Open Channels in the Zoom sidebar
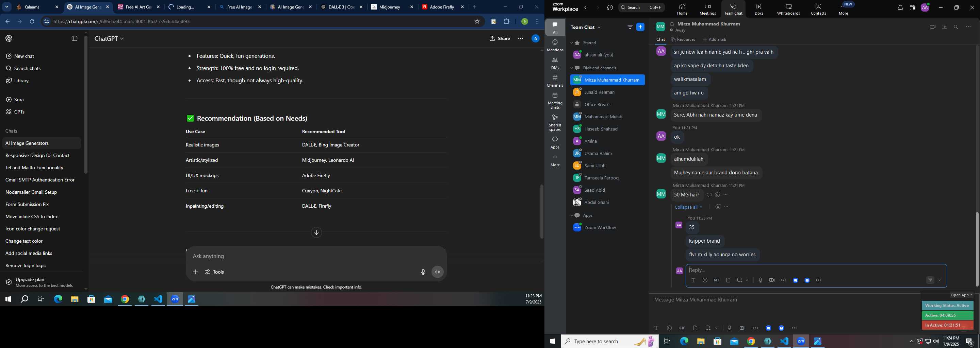The width and height of the screenshot is (980, 348). [555, 81]
